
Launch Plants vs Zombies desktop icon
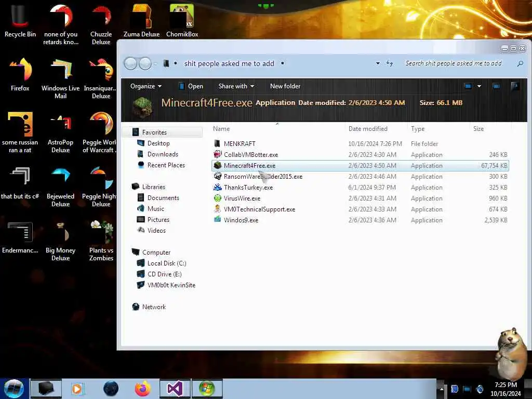coord(101,240)
